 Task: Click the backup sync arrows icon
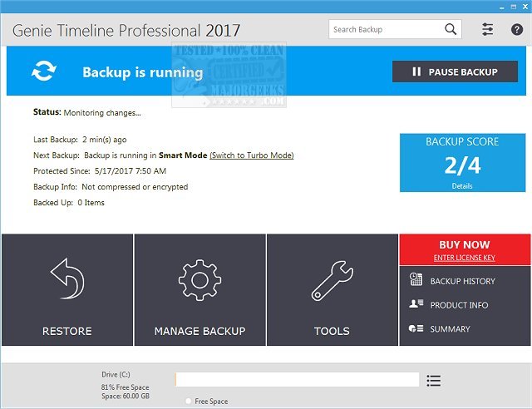[x=44, y=71]
